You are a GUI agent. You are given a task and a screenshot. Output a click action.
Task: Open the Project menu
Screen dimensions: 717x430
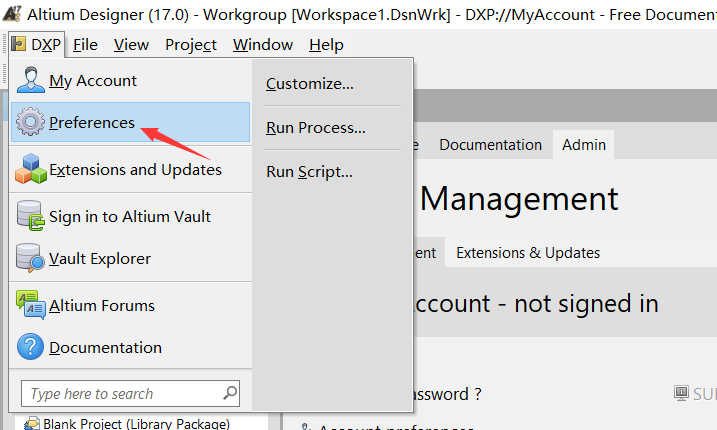[191, 44]
